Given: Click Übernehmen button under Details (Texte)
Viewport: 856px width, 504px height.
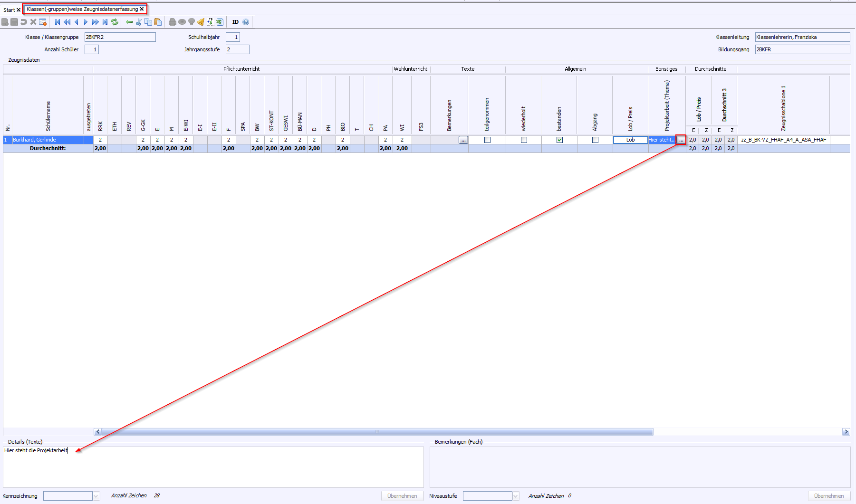Looking at the screenshot, I should coord(402,496).
